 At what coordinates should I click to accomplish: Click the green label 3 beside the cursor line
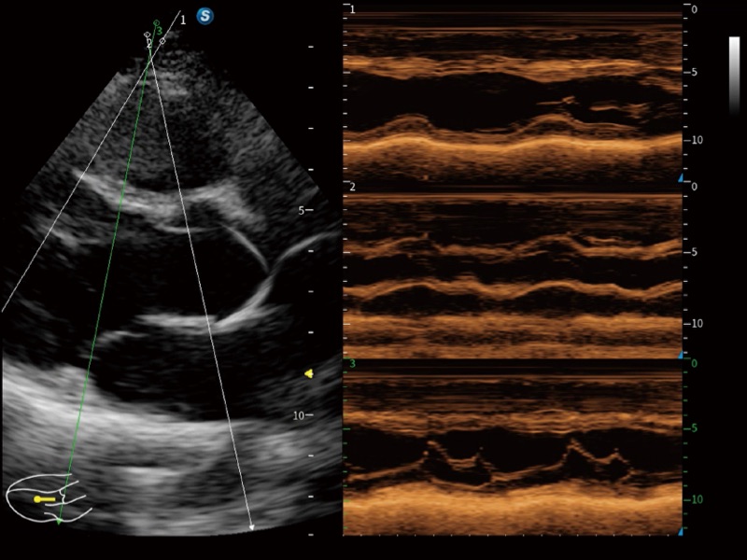click(x=160, y=32)
